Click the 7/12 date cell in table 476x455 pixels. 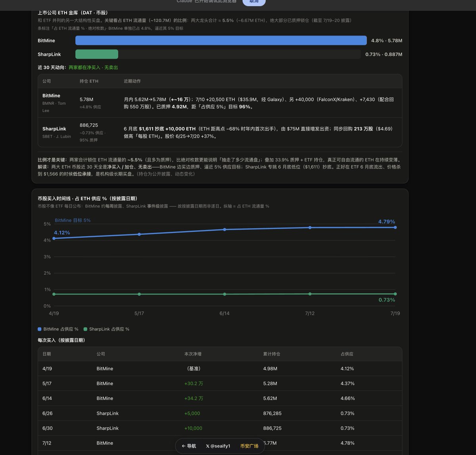[x=47, y=443]
